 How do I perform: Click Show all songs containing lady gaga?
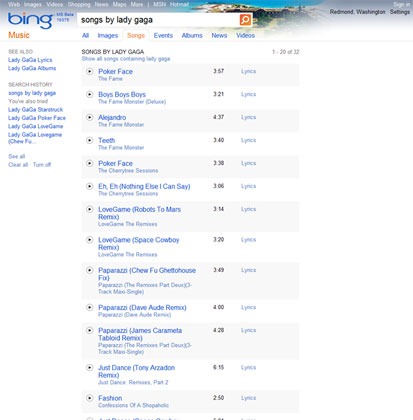(x=126, y=59)
